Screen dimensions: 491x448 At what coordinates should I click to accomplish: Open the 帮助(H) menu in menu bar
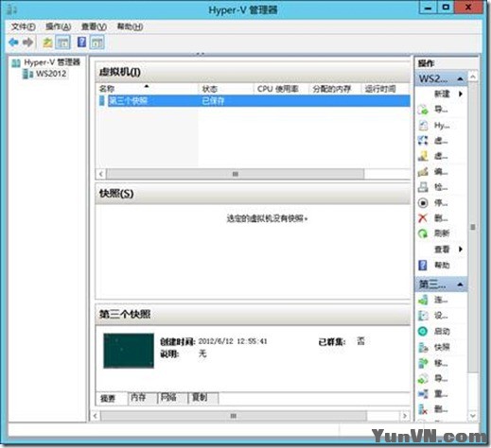point(130,26)
